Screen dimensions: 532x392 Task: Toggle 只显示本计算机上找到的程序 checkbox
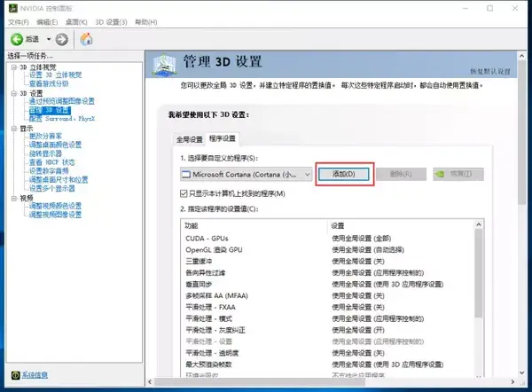pos(184,193)
